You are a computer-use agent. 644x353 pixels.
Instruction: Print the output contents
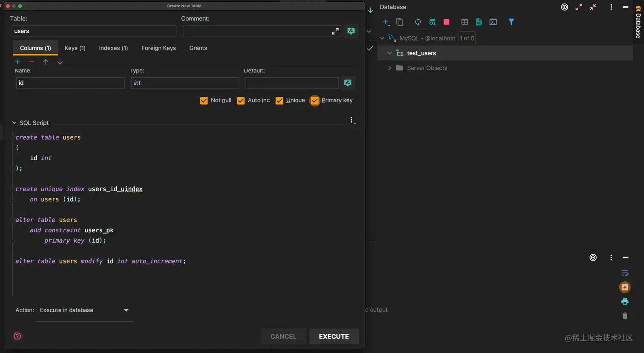(625, 301)
